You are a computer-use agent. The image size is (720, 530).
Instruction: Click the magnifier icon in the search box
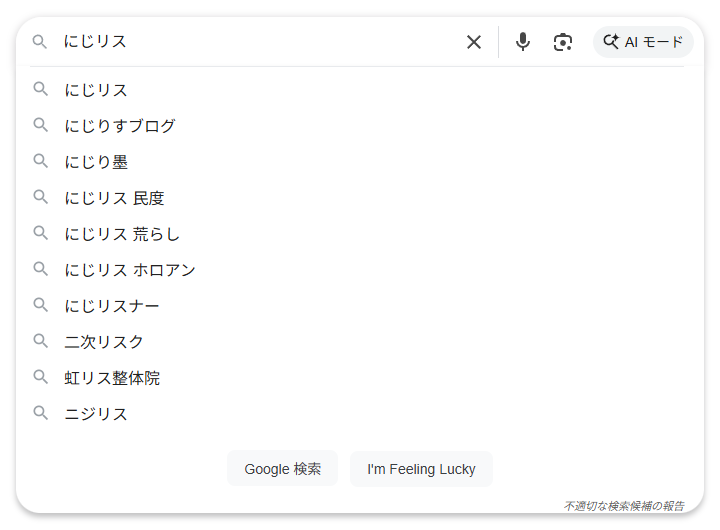[40, 42]
